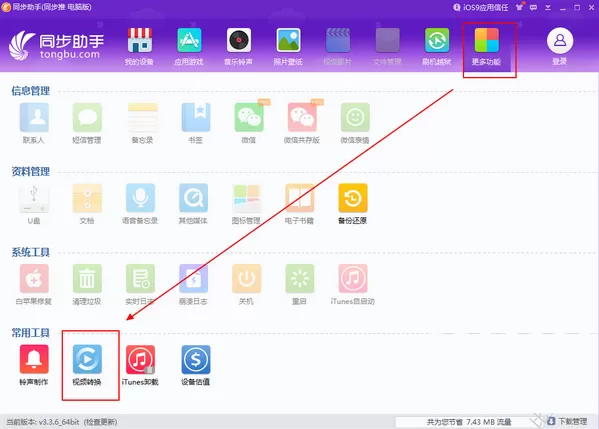
Task: Open 备忘录 notes tool
Action: pyautogui.click(x=142, y=123)
